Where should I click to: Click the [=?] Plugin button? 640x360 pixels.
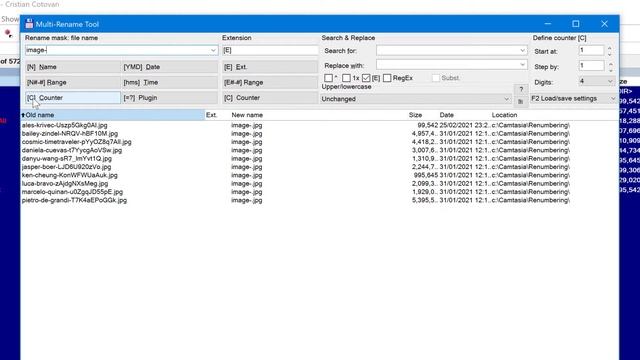(x=170, y=98)
